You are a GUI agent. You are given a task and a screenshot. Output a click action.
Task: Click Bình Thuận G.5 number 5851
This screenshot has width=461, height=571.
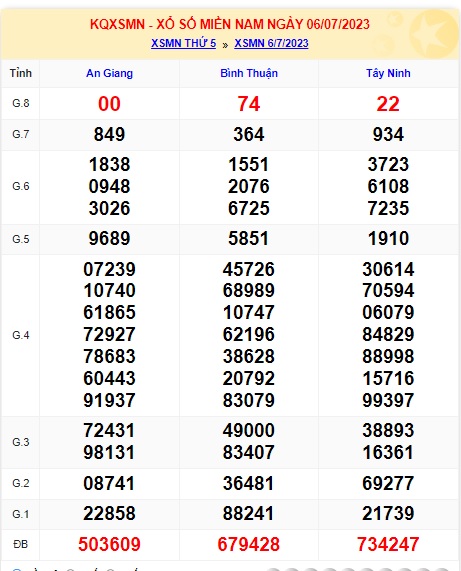(x=249, y=239)
